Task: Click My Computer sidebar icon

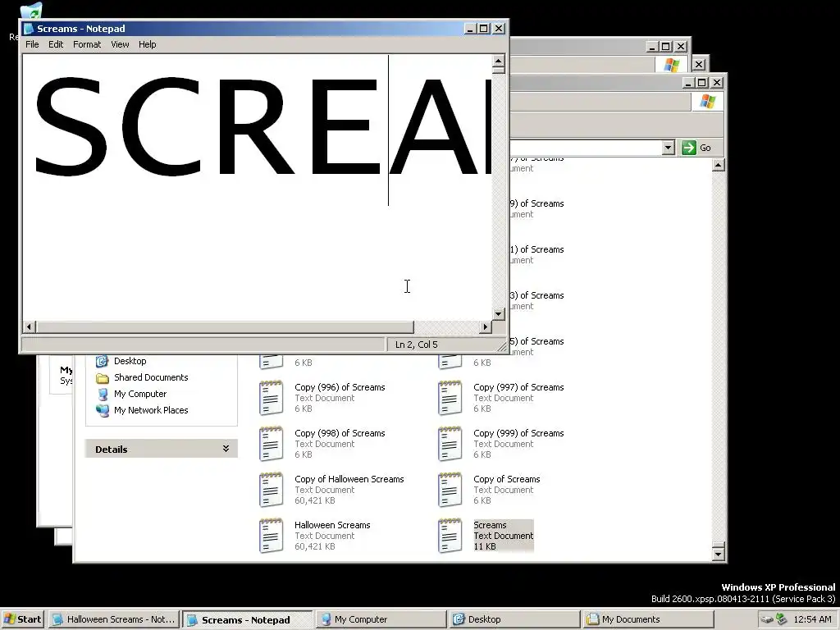Action: (x=102, y=395)
